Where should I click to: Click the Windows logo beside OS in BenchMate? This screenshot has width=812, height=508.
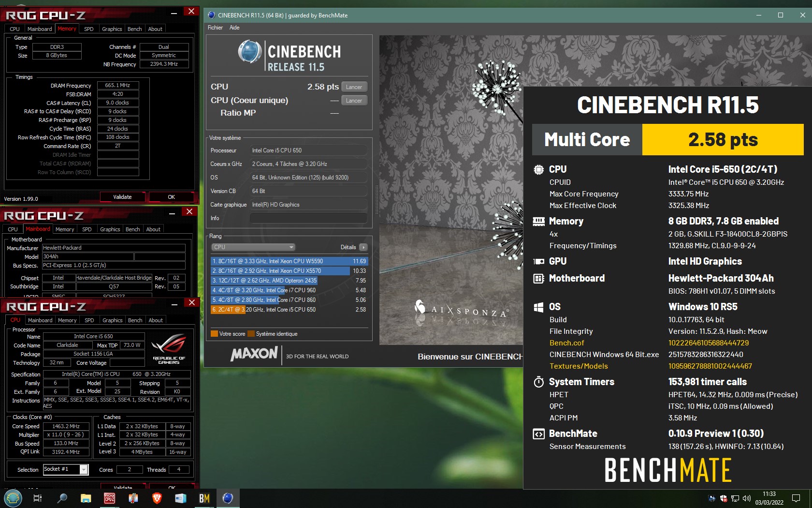tap(538, 307)
